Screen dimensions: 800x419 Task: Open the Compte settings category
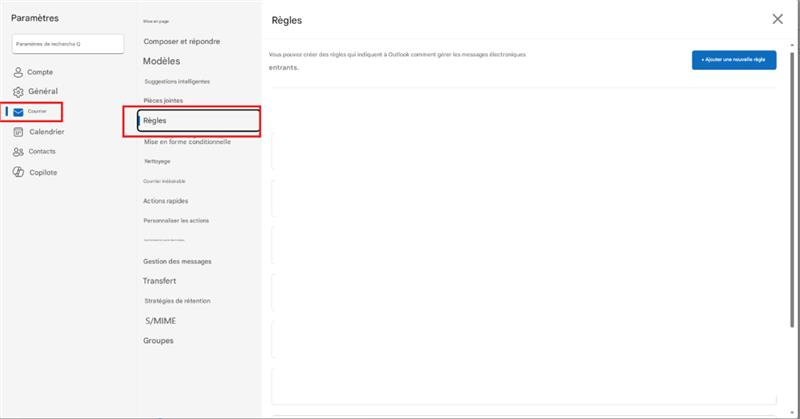click(x=33, y=72)
